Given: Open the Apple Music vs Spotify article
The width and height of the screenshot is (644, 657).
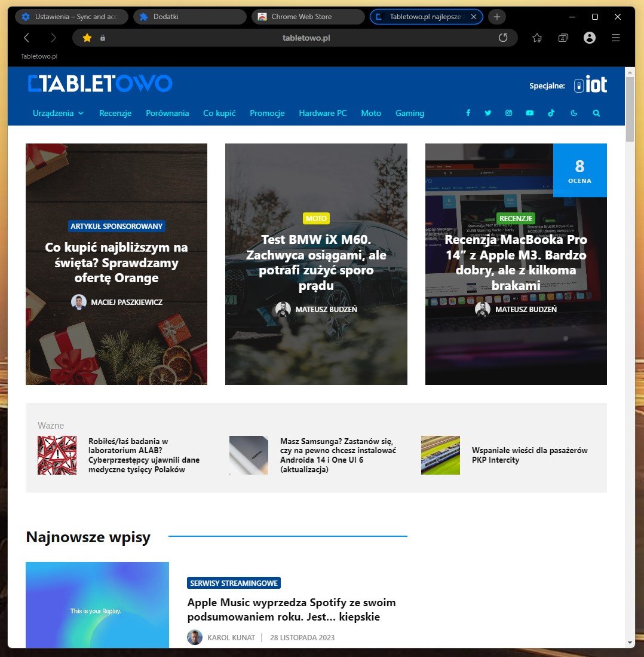Looking at the screenshot, I should click(x=292, y=610).
